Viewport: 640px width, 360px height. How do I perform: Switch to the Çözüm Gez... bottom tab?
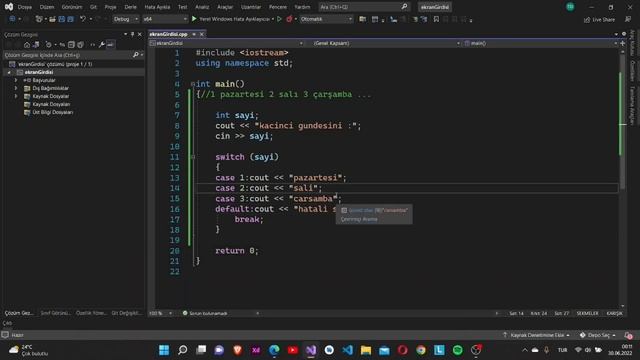pos(19,313)
